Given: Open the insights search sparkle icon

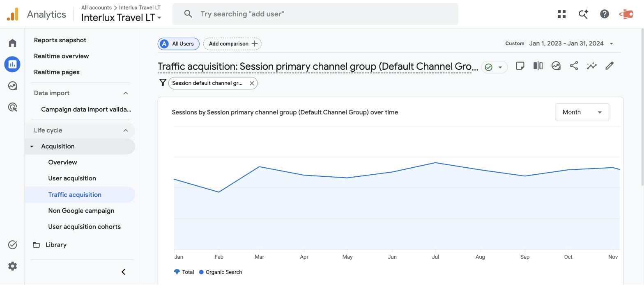Looking at the screenshot, I should click(583, 14).
